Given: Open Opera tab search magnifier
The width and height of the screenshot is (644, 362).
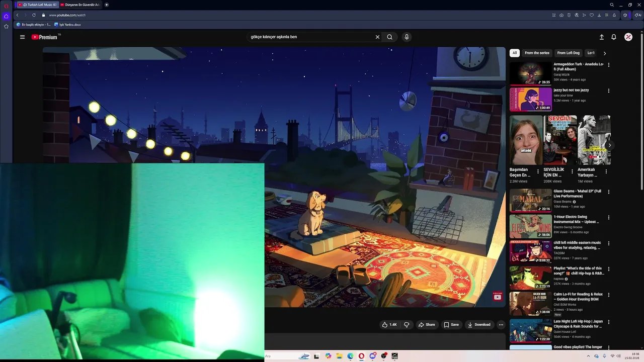Looking at the screenshot, I should tap(612, 5).
